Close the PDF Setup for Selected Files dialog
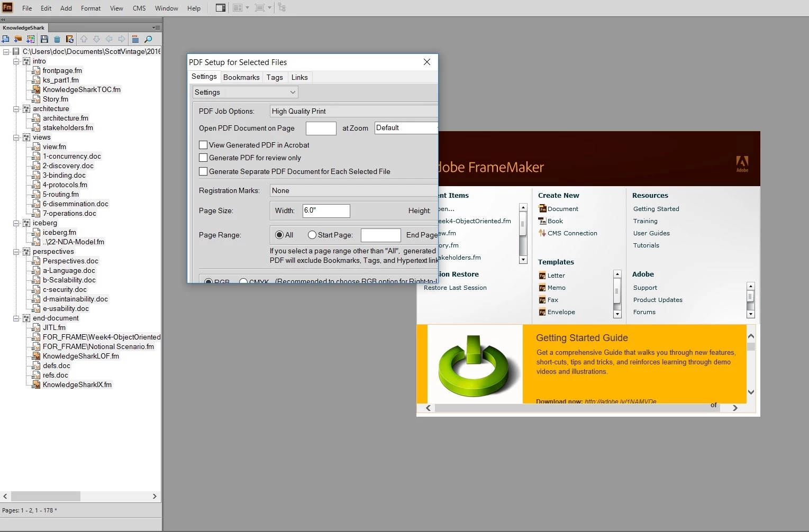The width and height of the screenshot is (809, 532). tap(427, 62)
